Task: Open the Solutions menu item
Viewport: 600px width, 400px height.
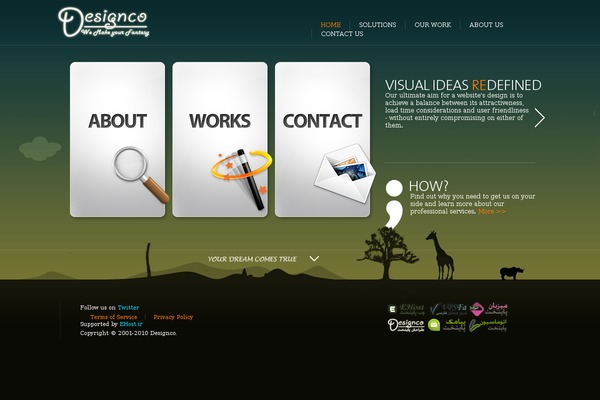Action: (x=378, y=25)
